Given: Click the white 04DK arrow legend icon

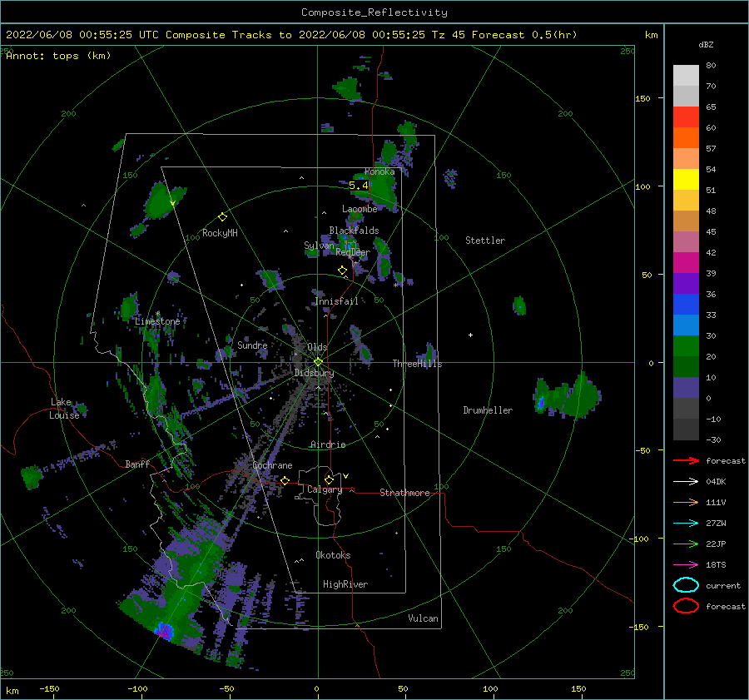Looking at the screenshot, I should (x=686, y=482).
